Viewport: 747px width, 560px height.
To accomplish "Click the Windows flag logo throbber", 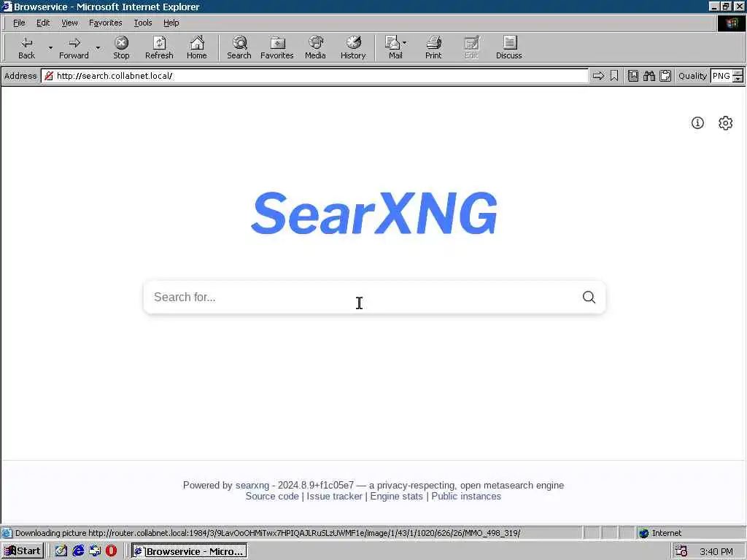I will pyautogui.click(x=731, y=23).
